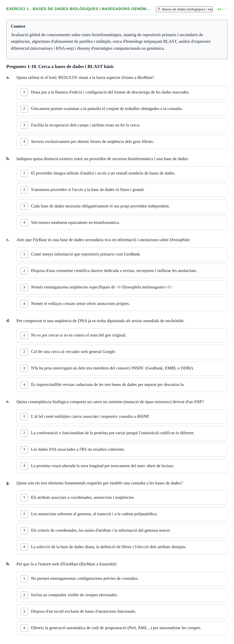Choose 'Dona pas a la finestra d'edició' answer
Image resolution: width=234 pixels, height=644 pixels.
click(122, 92)
